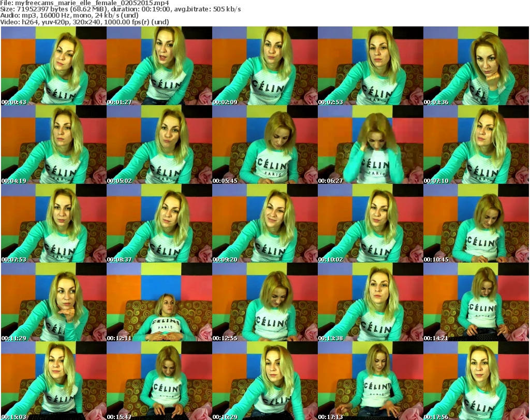Select the thumbnail at timestamp 00:02:09

pyautogui.click(x=265, y=66)
